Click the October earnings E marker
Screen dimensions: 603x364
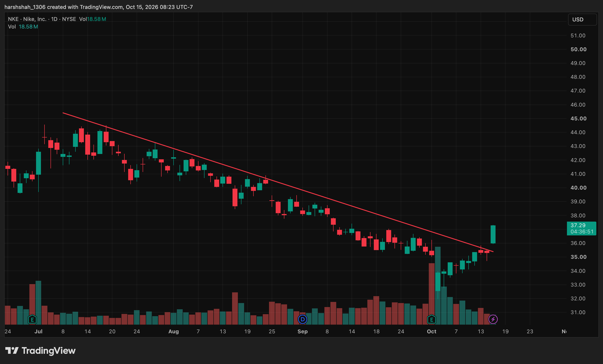(431, 319)
